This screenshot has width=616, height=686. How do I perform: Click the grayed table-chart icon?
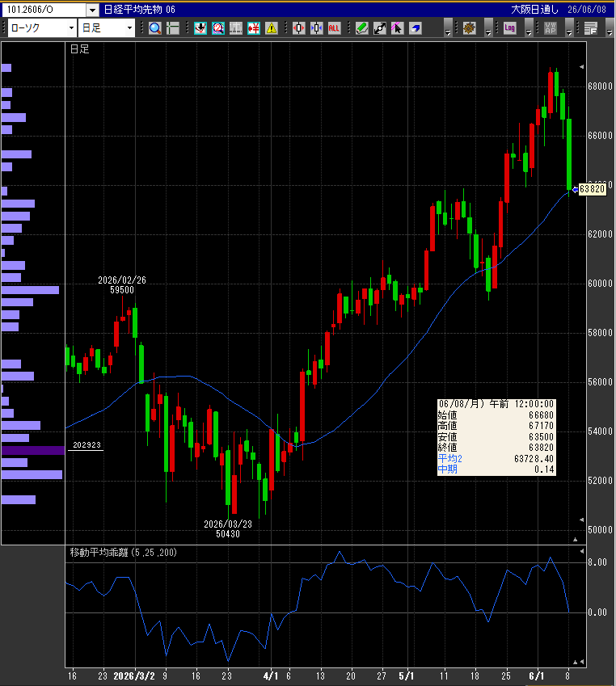(235, 28)
